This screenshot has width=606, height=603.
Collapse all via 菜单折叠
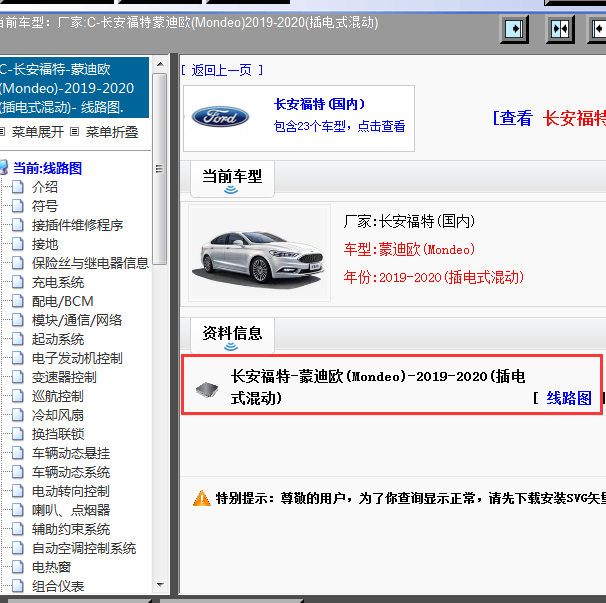click(x=112, y=132)
